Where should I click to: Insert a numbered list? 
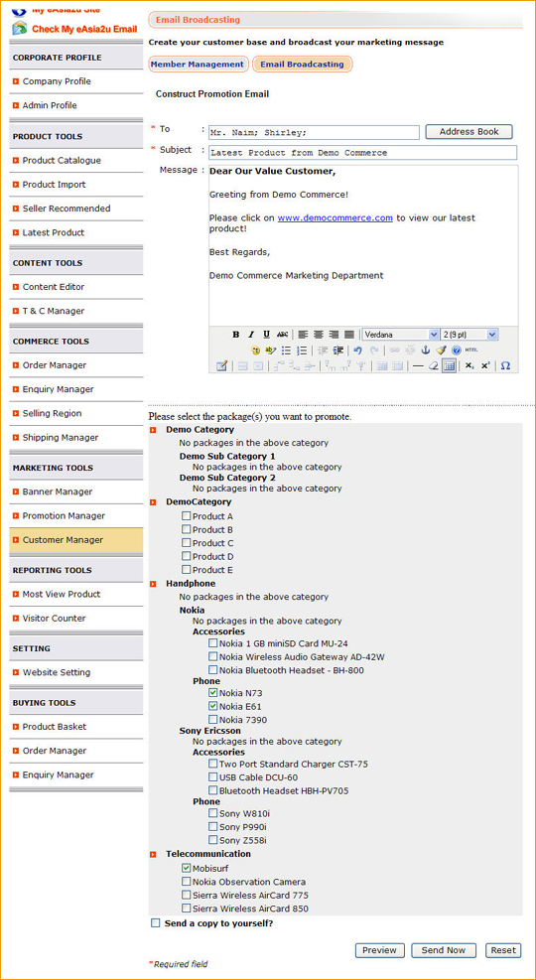(302, 350)
